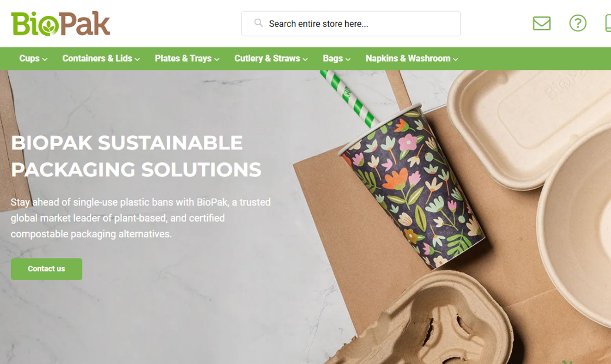
Task: Expand the Napkins & Washroom chevron
Action: (x=455, y=59)
